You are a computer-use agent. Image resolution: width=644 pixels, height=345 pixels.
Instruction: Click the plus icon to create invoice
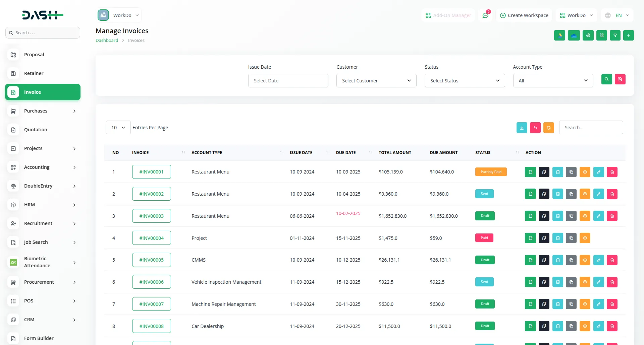point(629,35)
